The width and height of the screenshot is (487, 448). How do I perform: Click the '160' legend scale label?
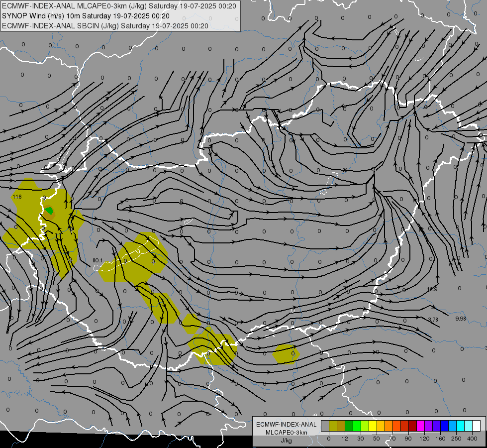click(x=440, y=439)
